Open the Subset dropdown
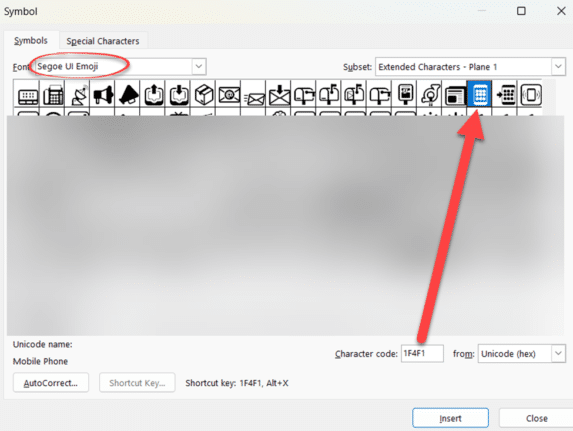This screenshot has height=431, width=573. 558,67
